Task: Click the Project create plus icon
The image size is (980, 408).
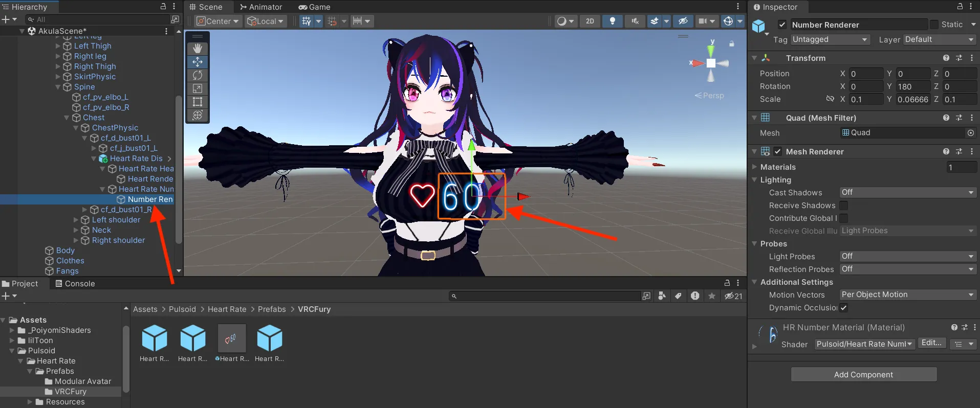Action: (x=6, y=296)
